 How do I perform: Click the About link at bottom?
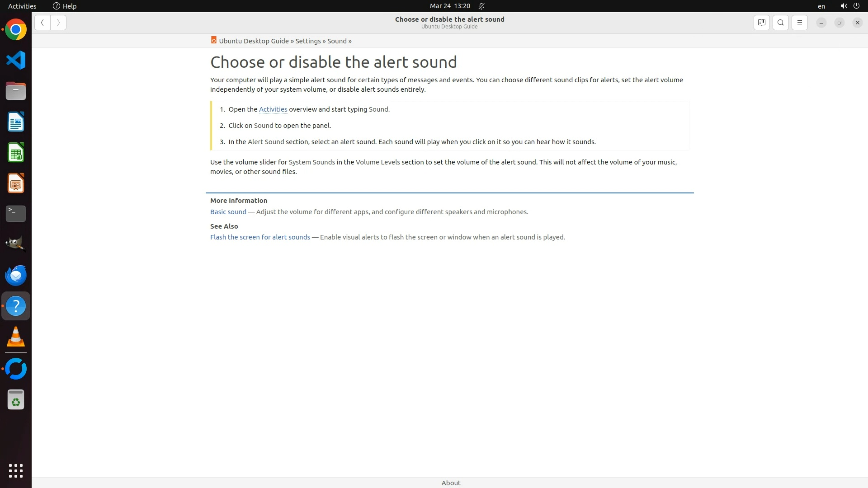tap(451, 483)
